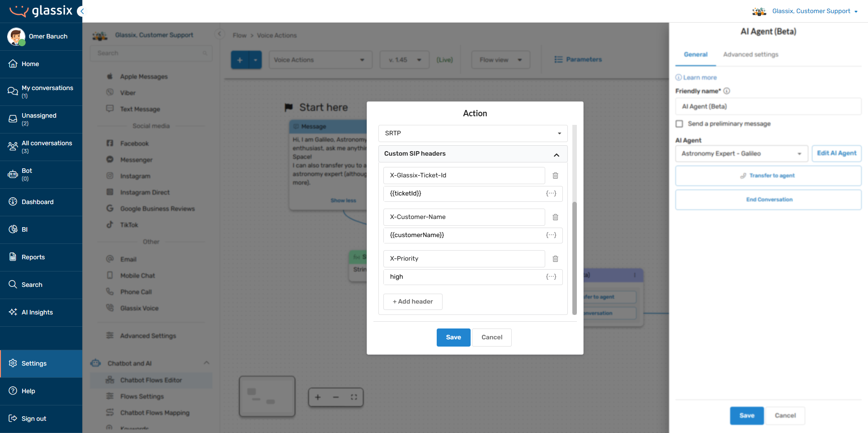868x433 pixels.
Task: Open the version v. 1.45 dropdown
Action: point(404,60)
